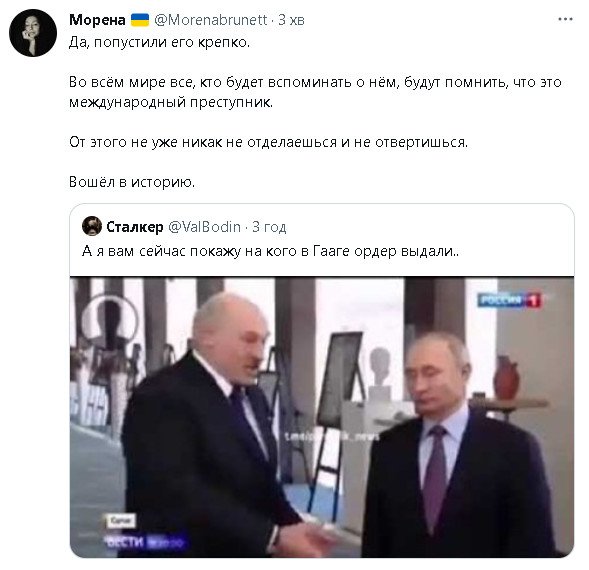Click the 'Да, попустили его крепко.' line
The image size is (589, 570).
coord(159,42)
